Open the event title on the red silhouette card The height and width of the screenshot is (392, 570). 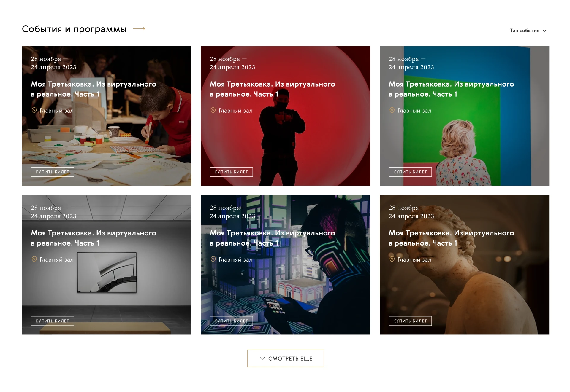[272, 89]
